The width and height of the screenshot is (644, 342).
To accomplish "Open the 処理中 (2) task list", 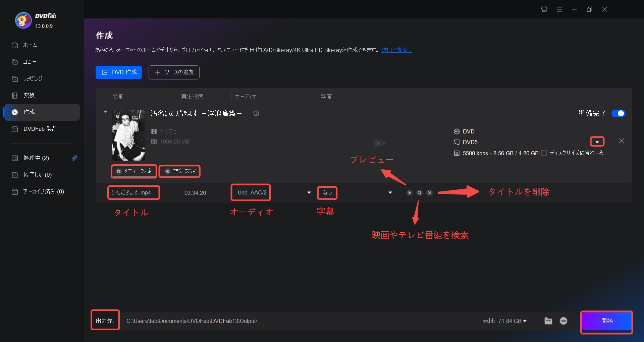I will (x=36, y=158).
